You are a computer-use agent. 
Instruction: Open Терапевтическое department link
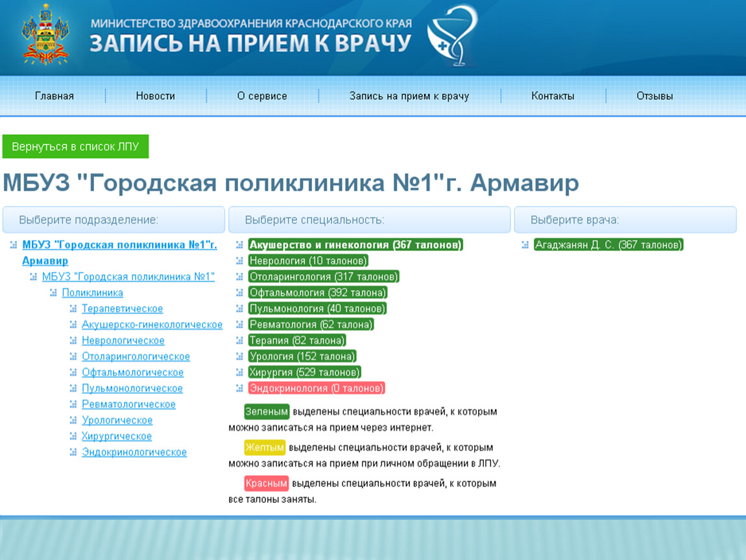[122, 309]
